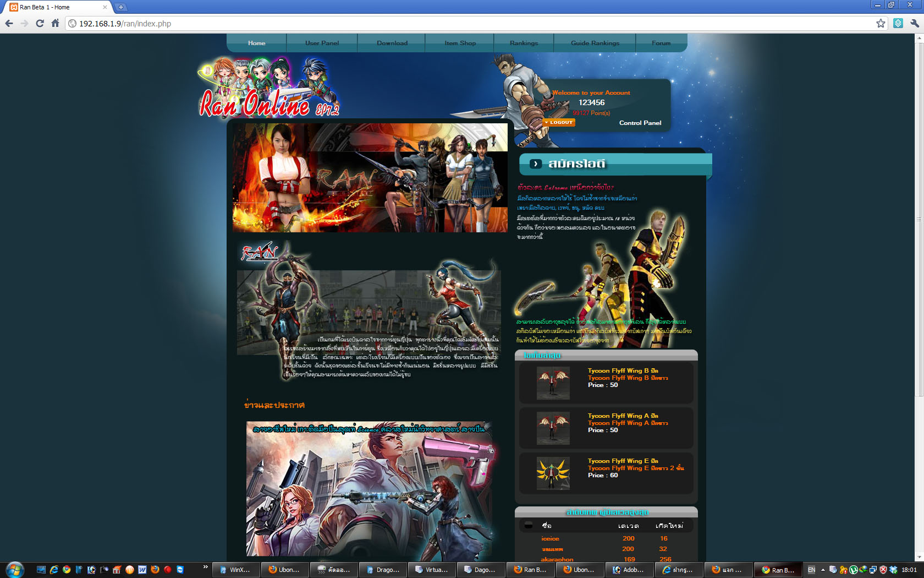Switch to the Firefox Ran B... taskbar window
This screenshot has width=924, height=578.
531,570
